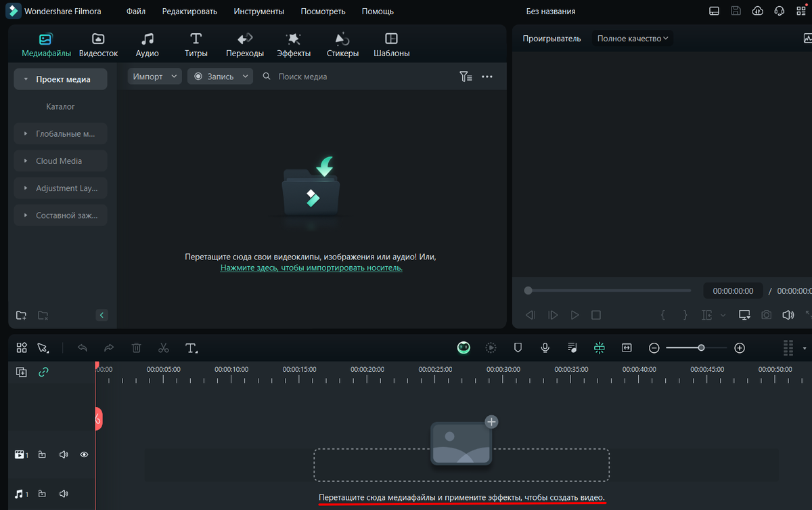
Task: Switch to the Титры tab
Action: 196,45
